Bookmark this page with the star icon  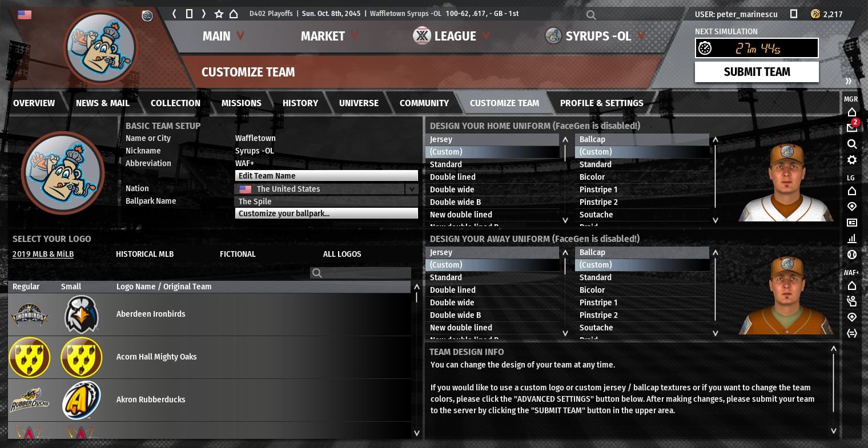219,14
